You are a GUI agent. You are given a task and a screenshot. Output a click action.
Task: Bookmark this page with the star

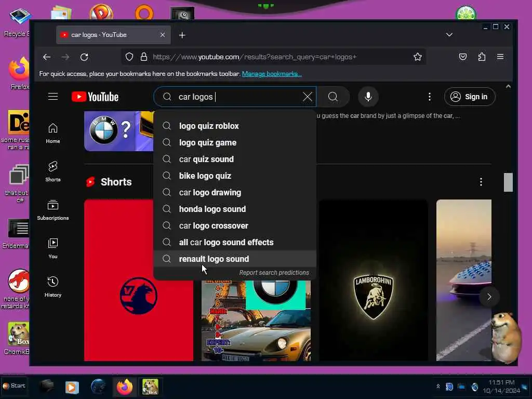[x=418, y=57]
